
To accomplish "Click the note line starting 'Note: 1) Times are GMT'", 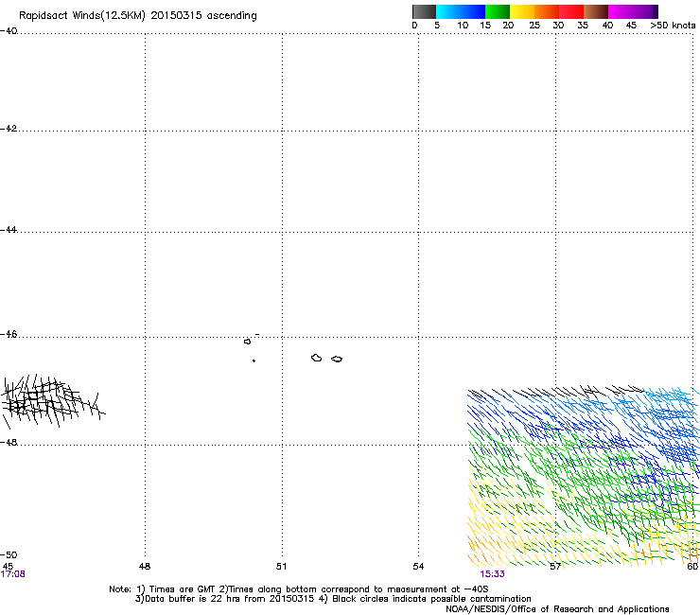I will pos(298,589).
